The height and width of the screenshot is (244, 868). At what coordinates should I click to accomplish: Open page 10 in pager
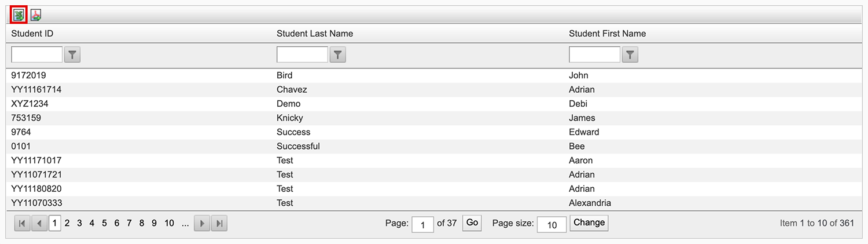[169, 223]
